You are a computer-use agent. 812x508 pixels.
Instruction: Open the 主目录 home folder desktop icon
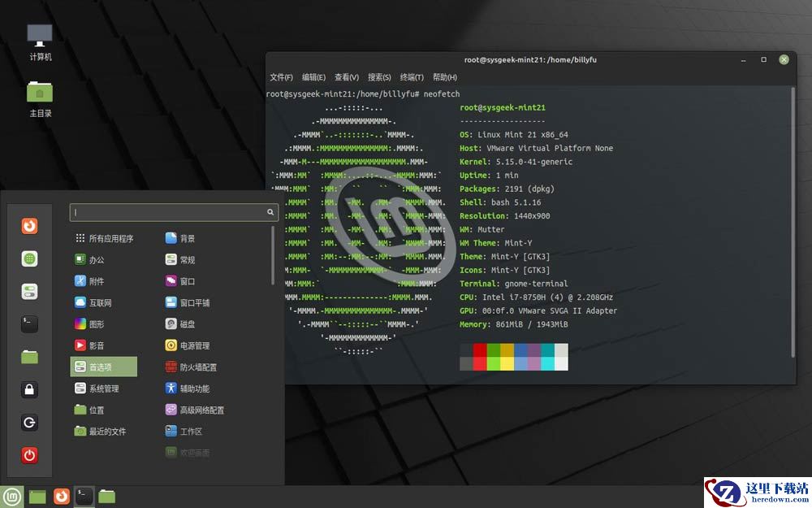click(x=40, y=99)
